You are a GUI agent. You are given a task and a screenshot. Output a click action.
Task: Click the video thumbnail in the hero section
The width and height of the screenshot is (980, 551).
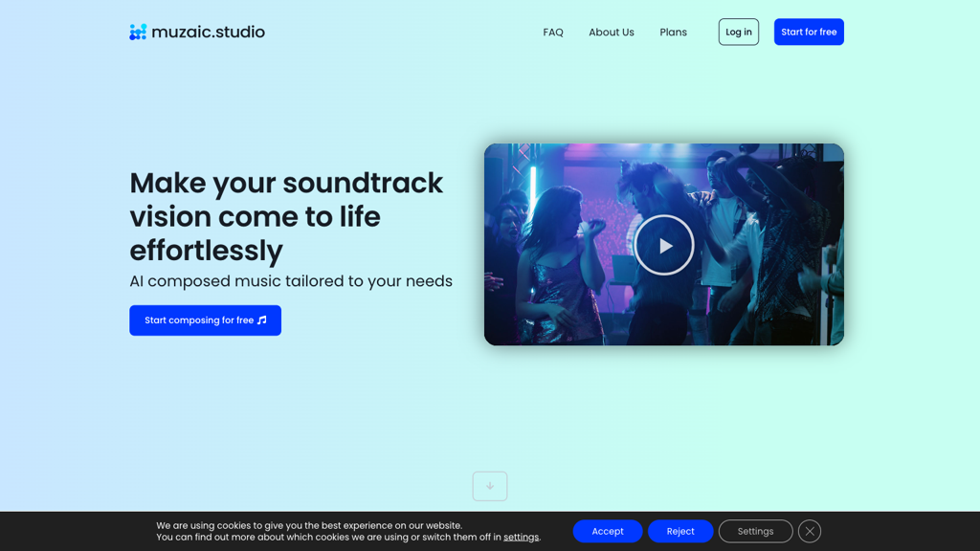(x=664, y=244)
